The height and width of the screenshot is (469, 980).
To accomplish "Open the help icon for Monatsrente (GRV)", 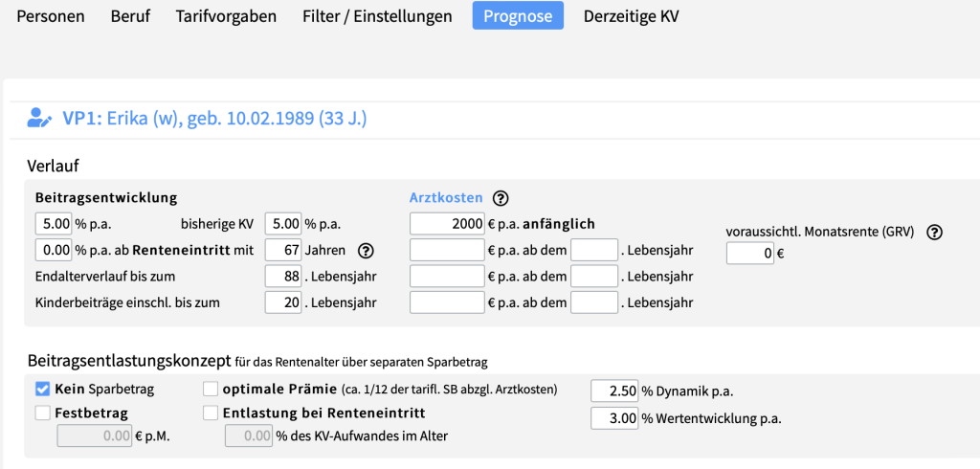I will (934, 232).
